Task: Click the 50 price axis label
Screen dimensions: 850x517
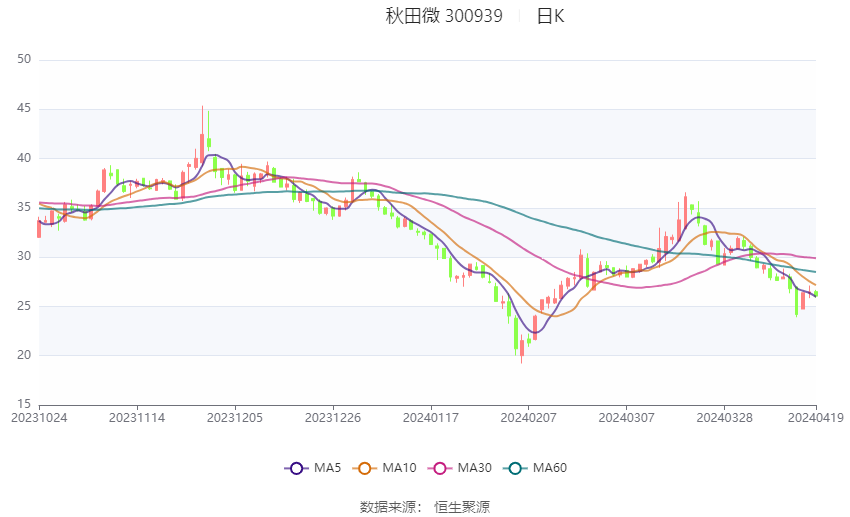Action: click(x=25, y=59)
